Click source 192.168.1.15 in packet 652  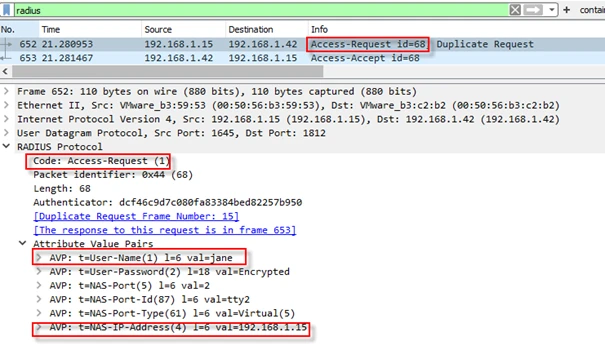click(x=179, y=44)
